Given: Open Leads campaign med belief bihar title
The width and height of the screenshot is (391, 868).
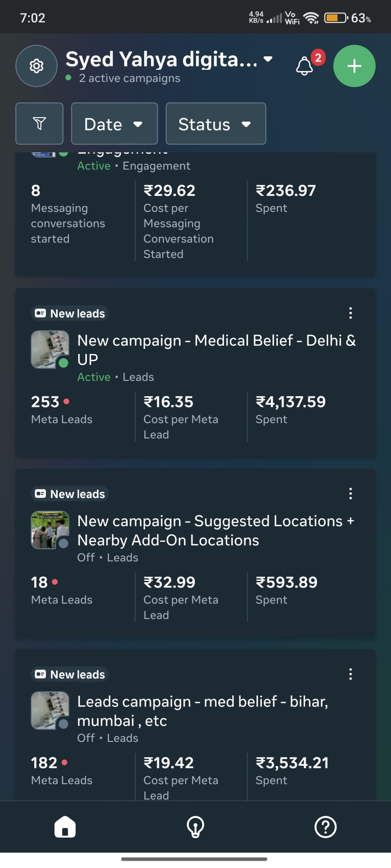Looking at the screenshot, I should pyautogui.click(x=202, y=711).
